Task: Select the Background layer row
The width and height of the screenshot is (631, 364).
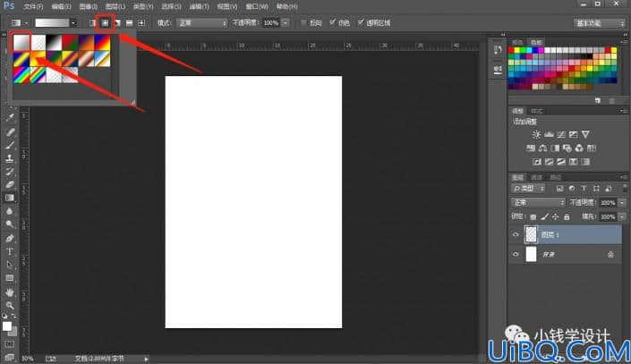Action: (566, 254)
